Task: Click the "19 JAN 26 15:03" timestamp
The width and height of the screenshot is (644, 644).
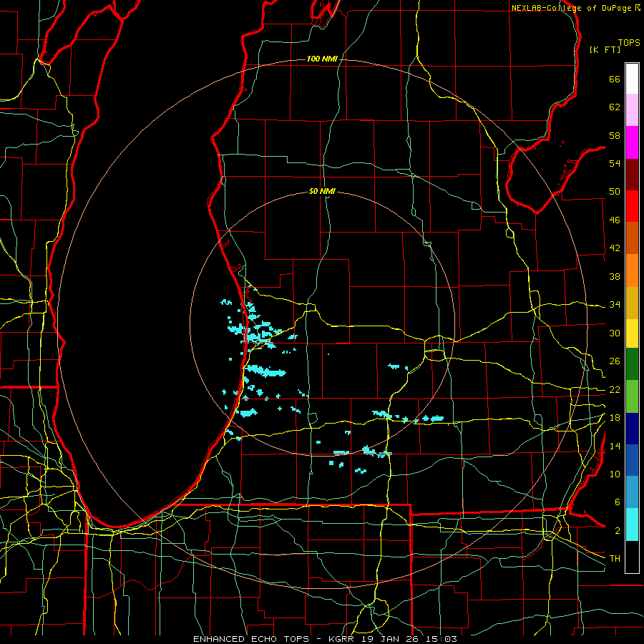Action: [409, 639]
